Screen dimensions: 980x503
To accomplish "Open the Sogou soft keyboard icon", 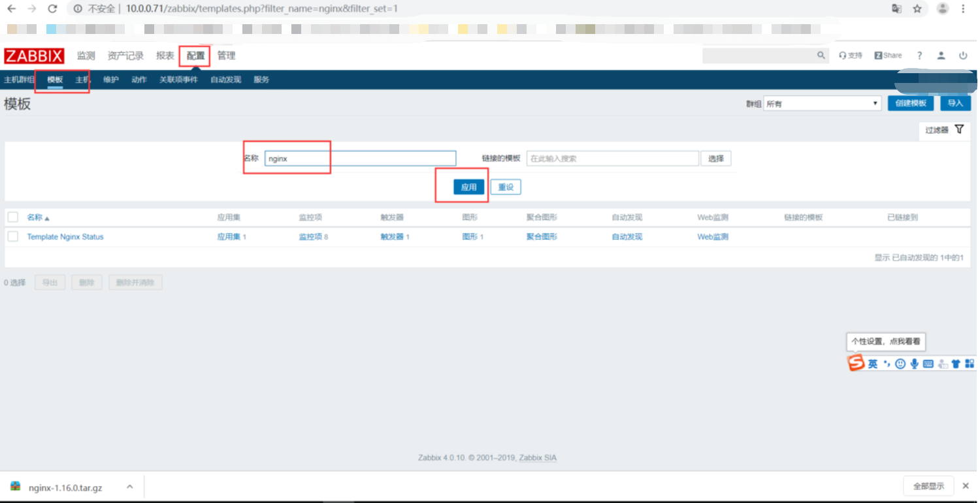I will tap(928, 364).
